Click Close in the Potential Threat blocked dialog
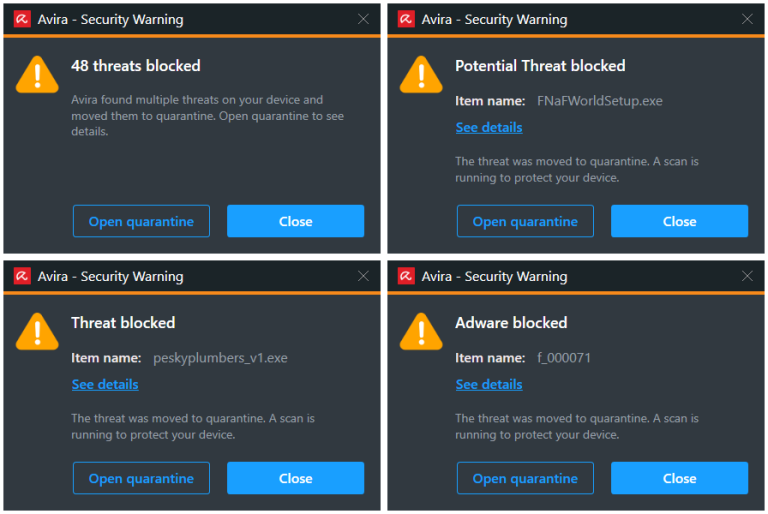 pos(679,221)
